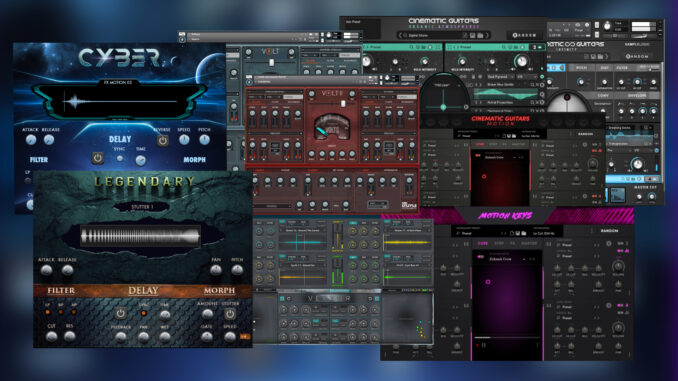678x381 pixels.
Task: Click the Morph Amount knob in Legendary
Action: 207,314
